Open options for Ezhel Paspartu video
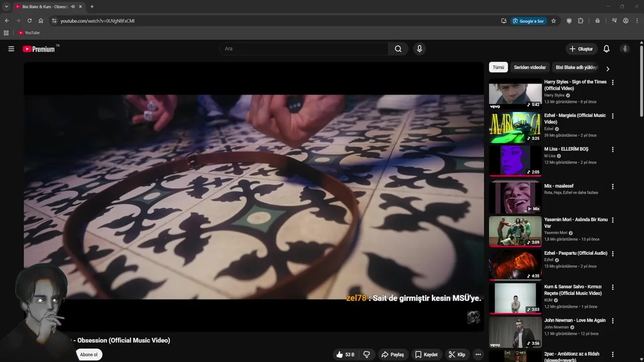Screen dimensions: 644x362 tap(612, 253)
